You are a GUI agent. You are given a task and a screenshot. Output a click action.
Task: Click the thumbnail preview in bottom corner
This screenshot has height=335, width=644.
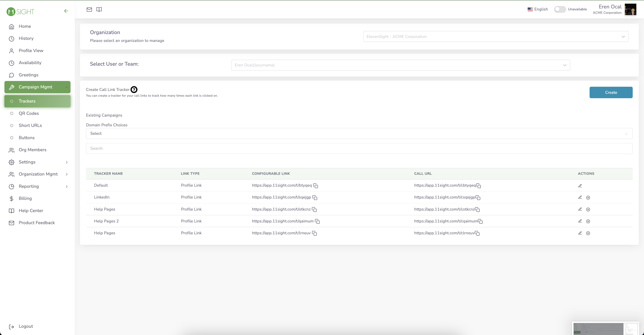coord(605,328)
